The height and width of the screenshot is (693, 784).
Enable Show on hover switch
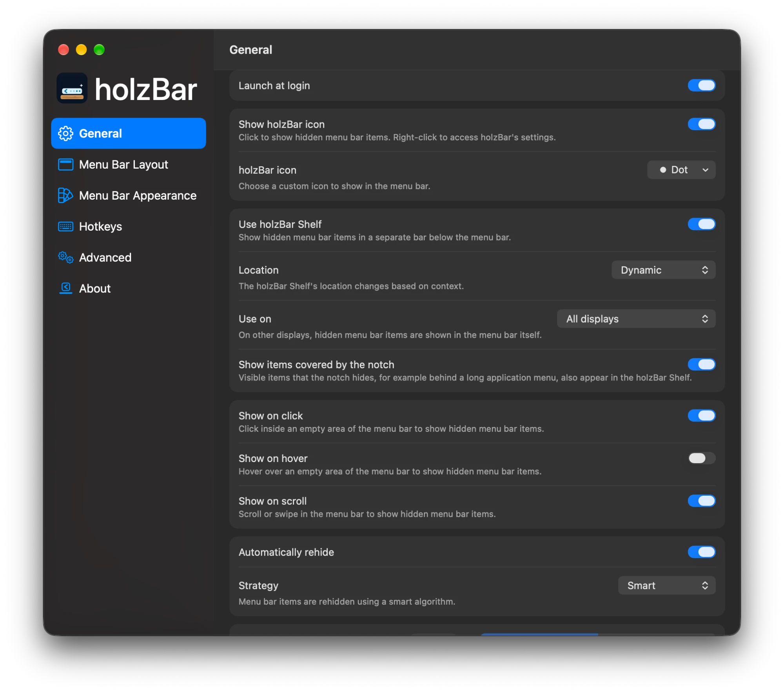pyautogui.click(x=701, y=458)
